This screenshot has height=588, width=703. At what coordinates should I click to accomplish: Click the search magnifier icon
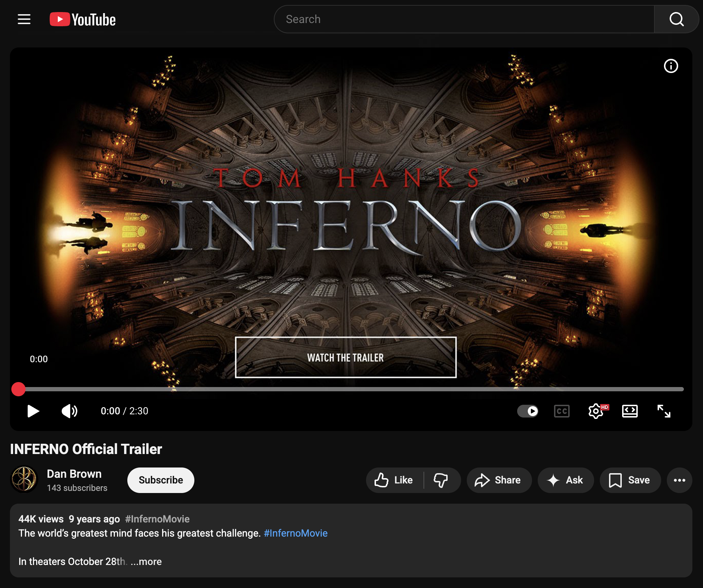coord(677,19)
